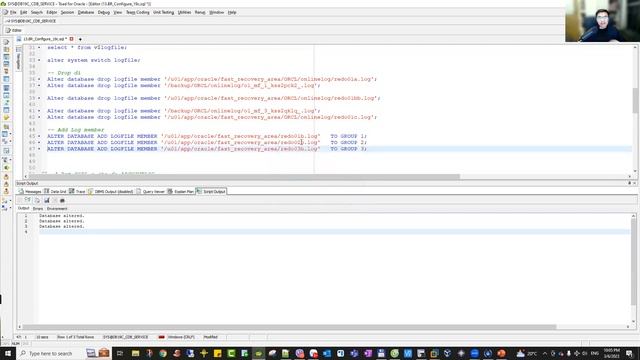Open the Window menu
The image size is (640, 360).
pyautogui.click(x=216, y=13)
